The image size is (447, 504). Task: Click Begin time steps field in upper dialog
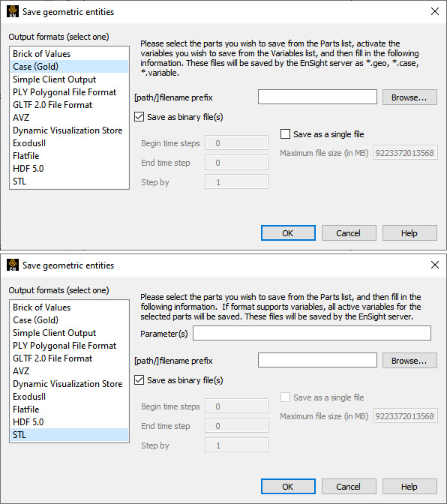[x=236, y=143]
